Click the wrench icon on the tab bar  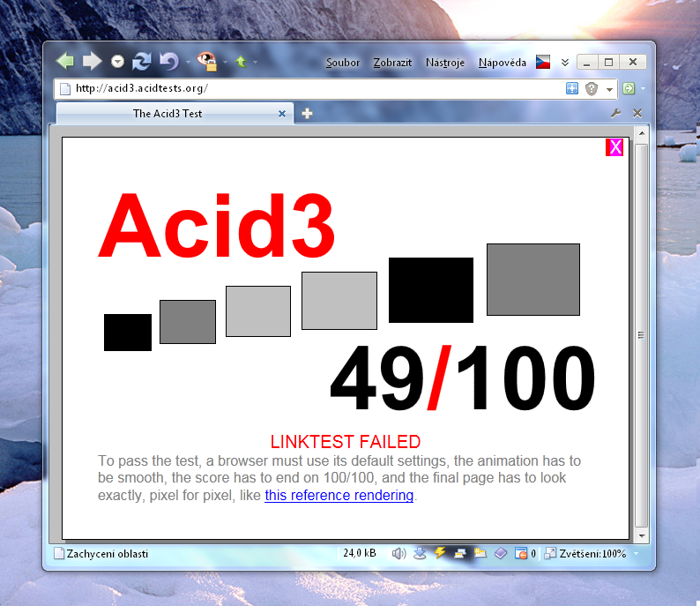tap(616, 113)
